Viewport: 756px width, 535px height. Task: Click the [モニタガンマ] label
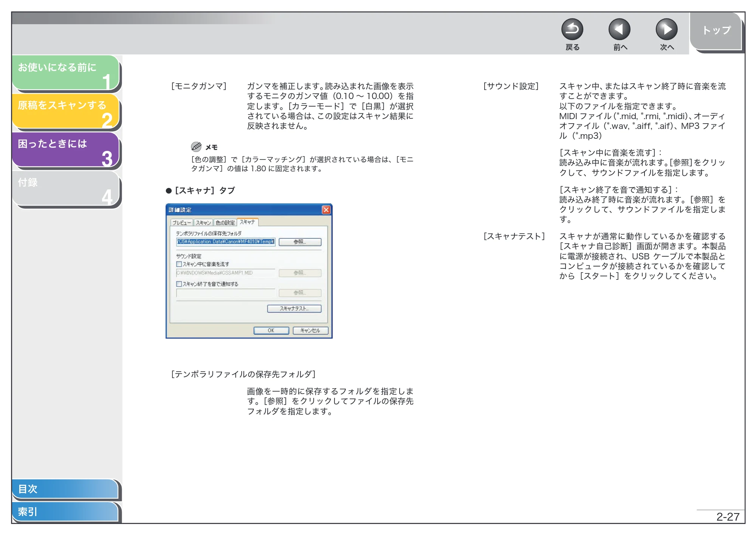[199, 86]
